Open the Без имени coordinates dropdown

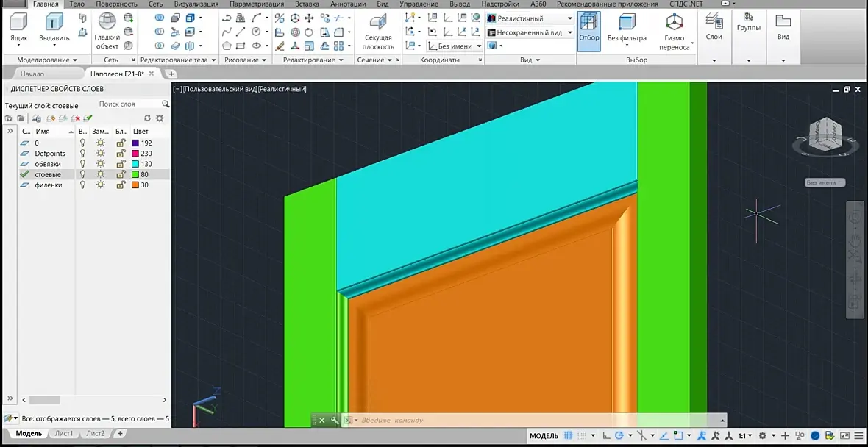click(x=455, y=46)
